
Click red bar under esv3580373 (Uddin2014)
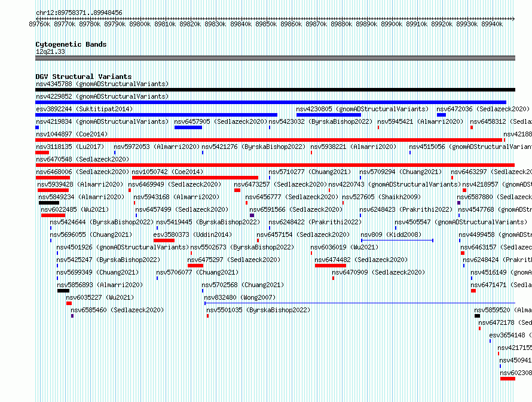(x=164, y=240)
